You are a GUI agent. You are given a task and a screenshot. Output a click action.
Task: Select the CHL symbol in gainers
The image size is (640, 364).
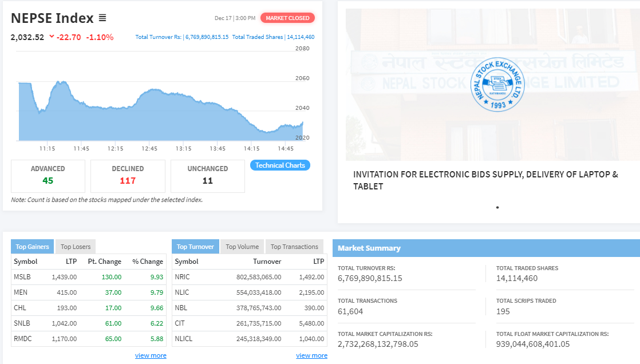click(19, 308)
